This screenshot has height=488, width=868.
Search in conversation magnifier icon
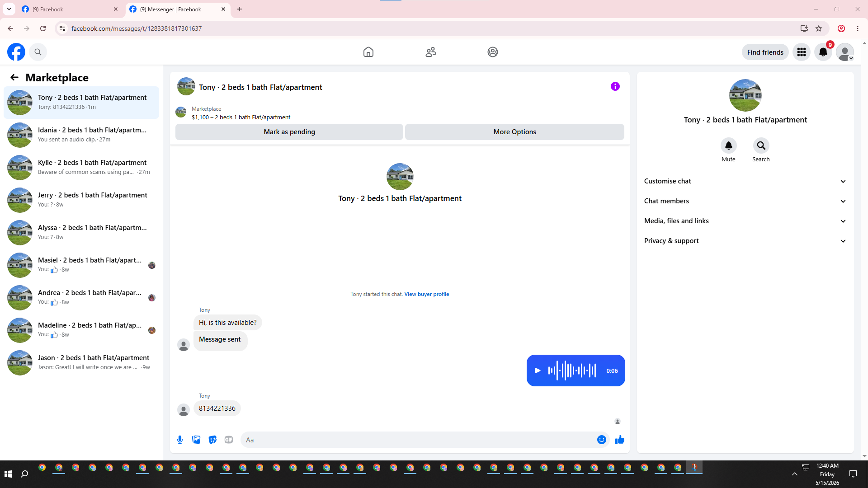[761, 145]
